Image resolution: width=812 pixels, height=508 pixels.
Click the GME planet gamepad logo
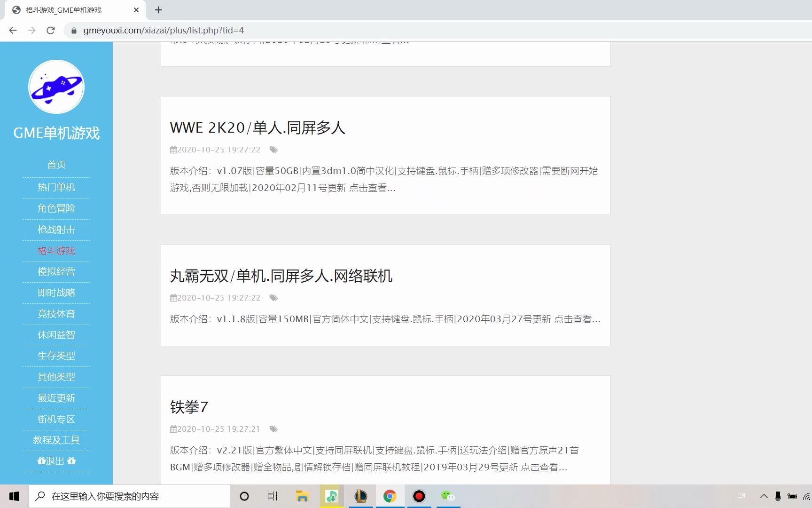[x=56, y=87]
